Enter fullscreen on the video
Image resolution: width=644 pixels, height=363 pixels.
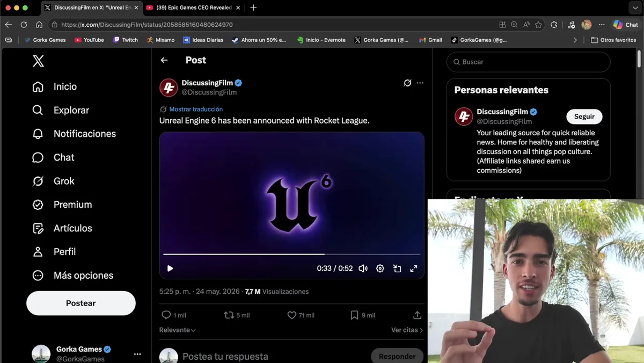coord(414,268)
